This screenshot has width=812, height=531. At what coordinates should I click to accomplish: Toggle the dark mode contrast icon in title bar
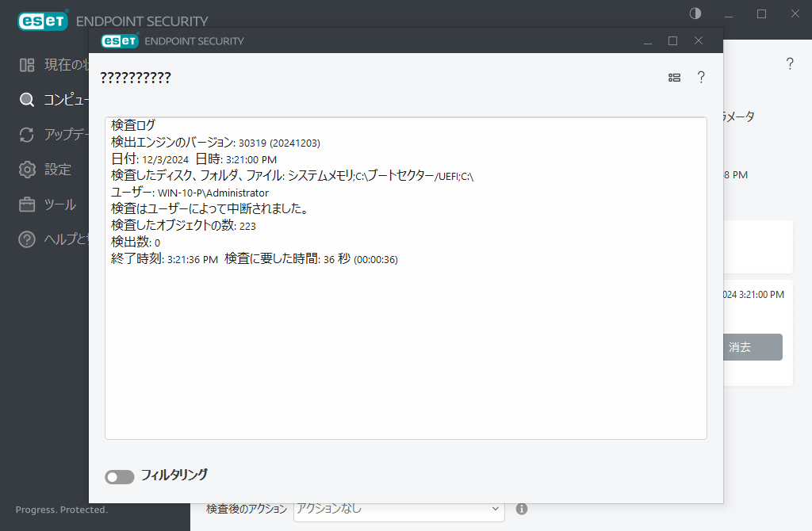tap(695, 13)
